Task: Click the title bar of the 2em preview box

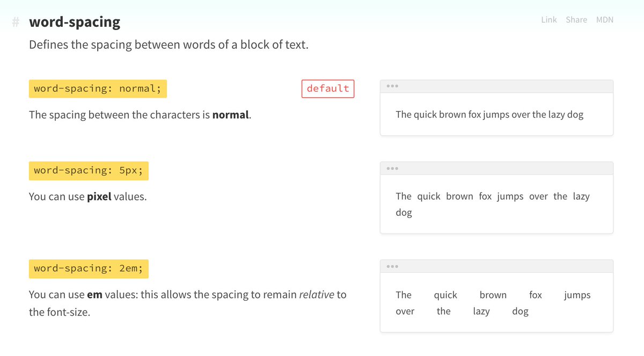Action: (496, 266)
